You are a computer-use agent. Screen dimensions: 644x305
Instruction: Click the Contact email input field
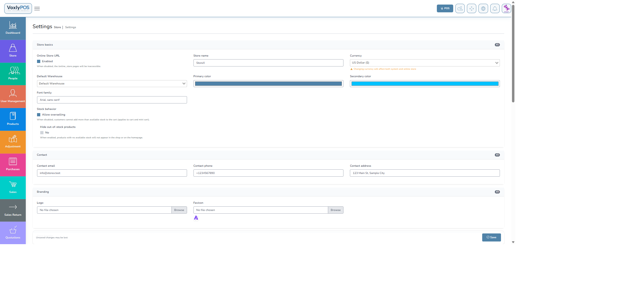(x=112, y=173)
